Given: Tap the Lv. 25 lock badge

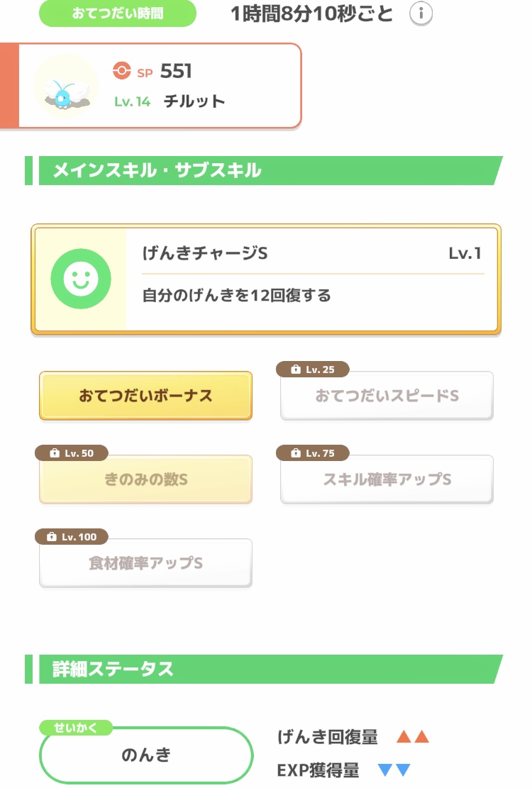Looking at the screenshot, I should [x=312, y=370].
